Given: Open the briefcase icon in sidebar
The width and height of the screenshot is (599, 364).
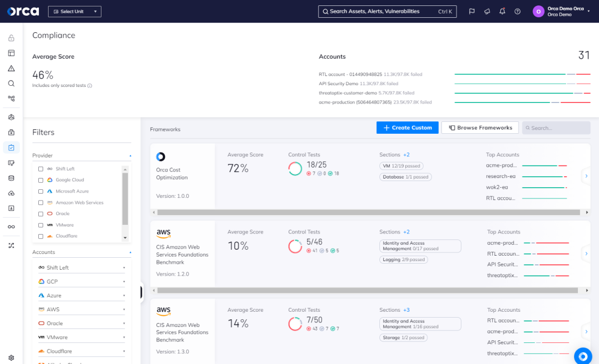Looking at the screenshot, I should pyautogui.click(x=11, y=133).
